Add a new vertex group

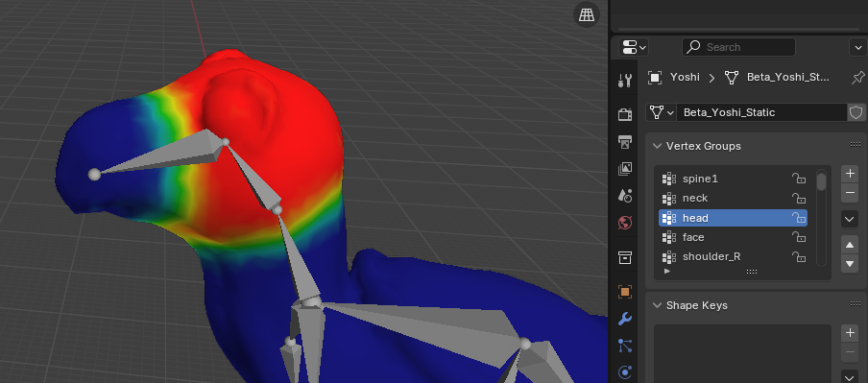coord(850,174)
